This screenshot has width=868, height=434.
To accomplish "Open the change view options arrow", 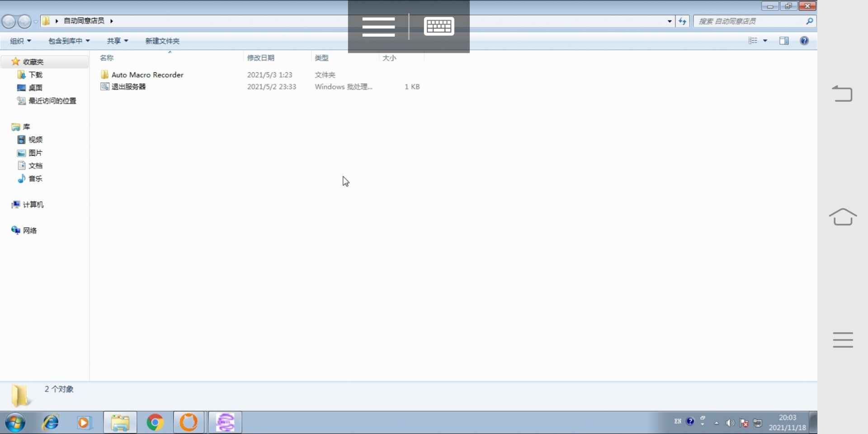I will coord(765,41).
